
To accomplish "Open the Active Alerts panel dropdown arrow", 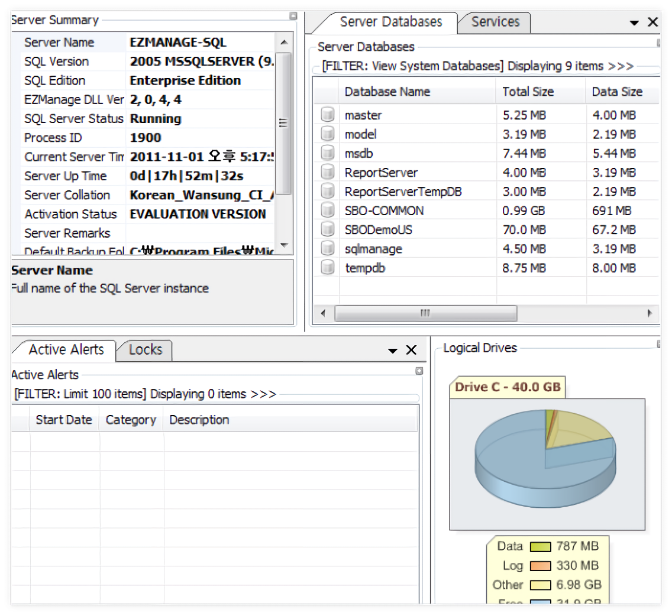I will [393, 351].
